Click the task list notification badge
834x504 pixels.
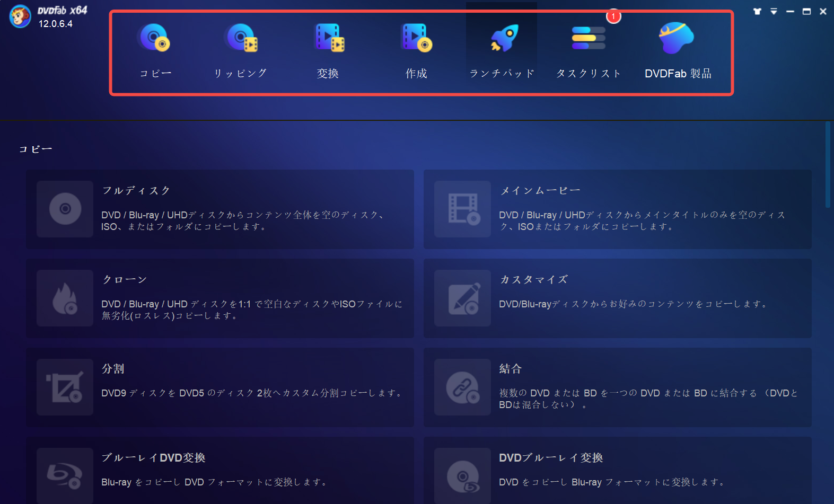(x=613, y=16)
